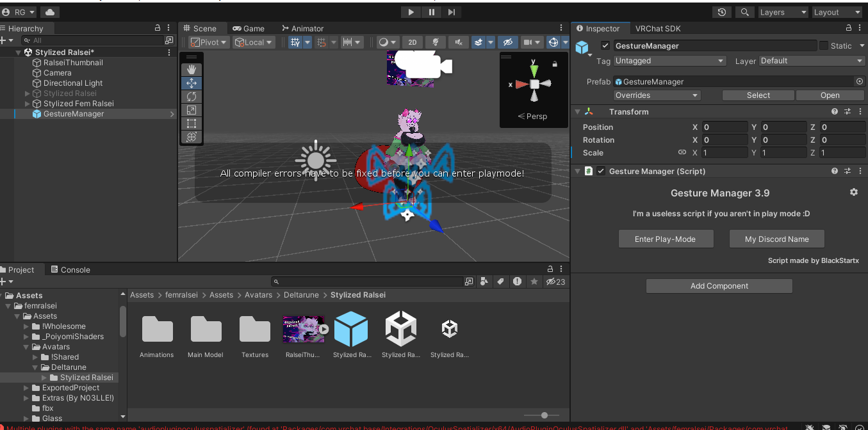
Task: Select the Transform tool
Action: pos(191,137)
